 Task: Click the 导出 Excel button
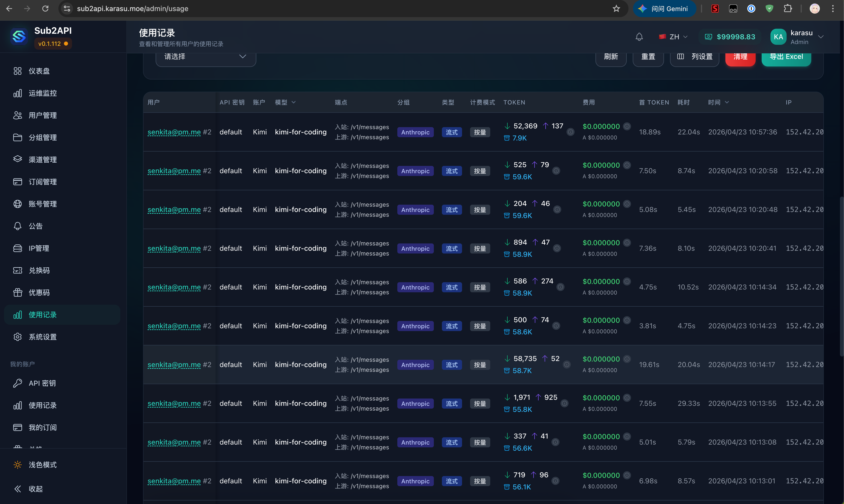(x=786, y=57)
